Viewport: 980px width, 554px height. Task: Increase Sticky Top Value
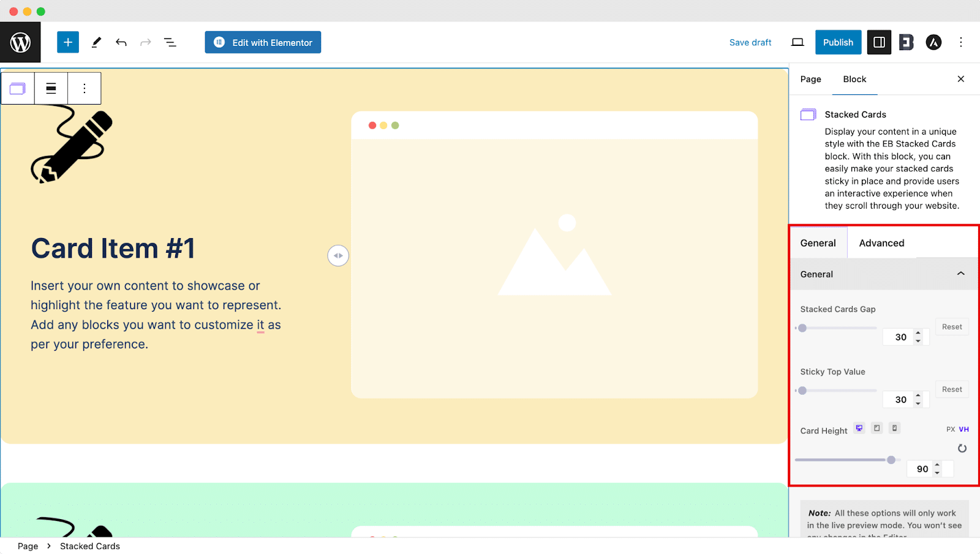click(918, 395)
